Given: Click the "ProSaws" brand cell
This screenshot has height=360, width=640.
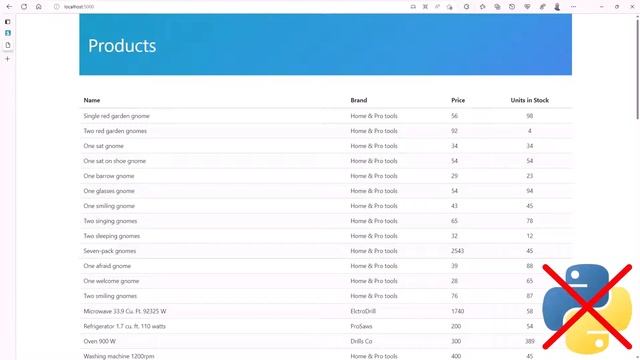Looking at the screenshot, I should [361, 326].
